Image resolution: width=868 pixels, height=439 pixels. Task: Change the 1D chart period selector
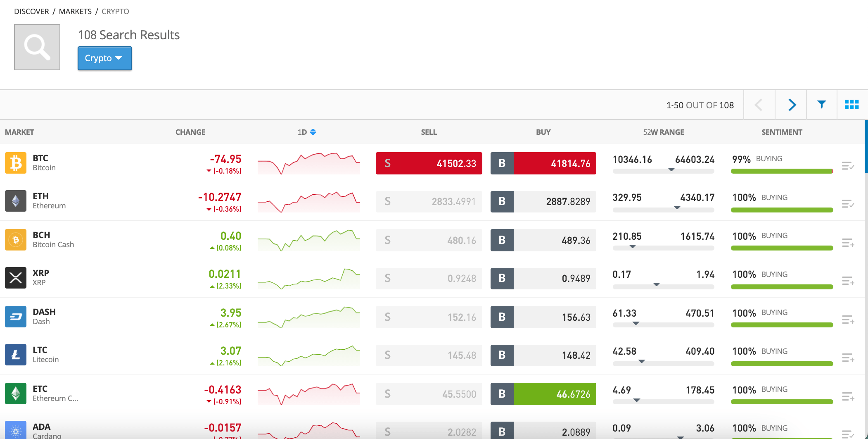[x=307, y=132]
